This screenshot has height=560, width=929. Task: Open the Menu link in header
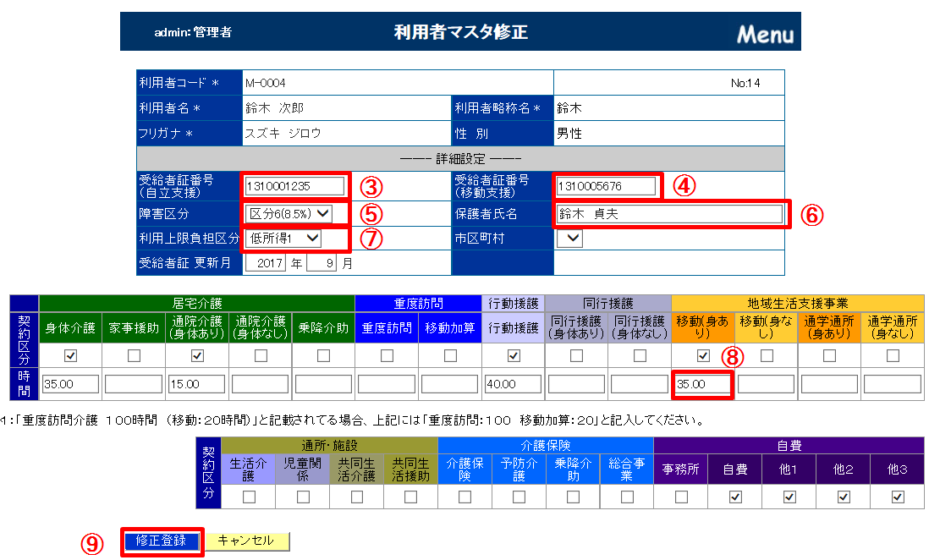[765, 34]
